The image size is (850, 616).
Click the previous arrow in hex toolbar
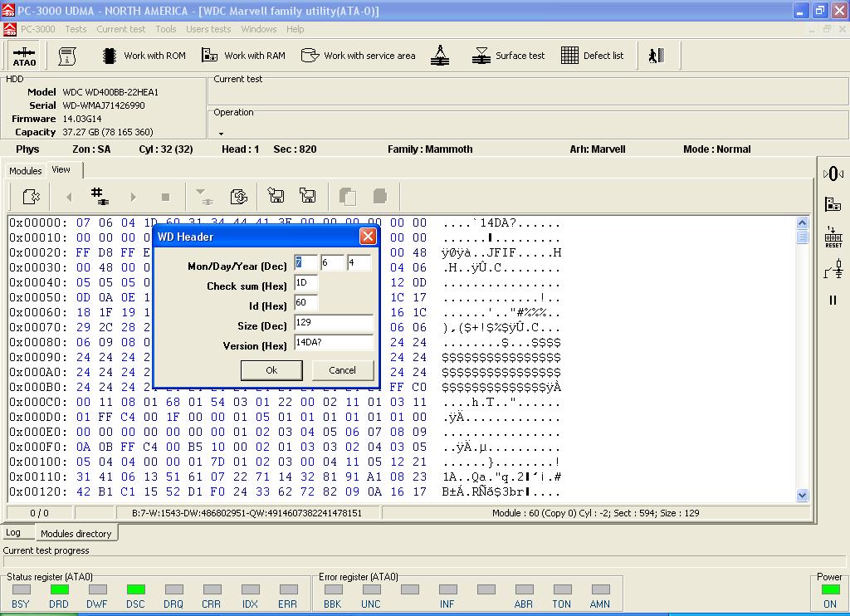[x=69, y=197]
